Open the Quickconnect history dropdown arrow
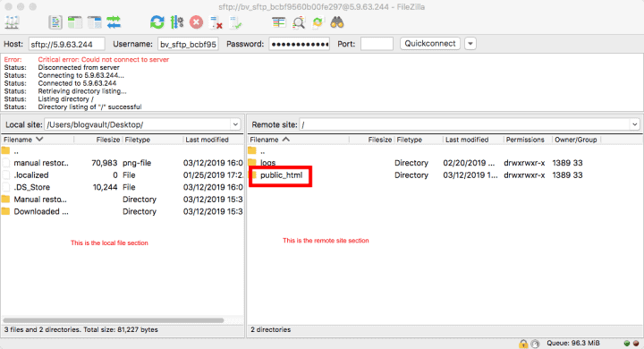The height and width of the screenshot is (349, 644). [470, 44]
